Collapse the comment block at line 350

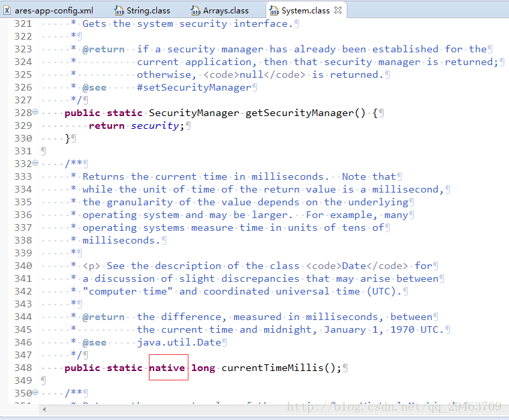click(36, 393)
